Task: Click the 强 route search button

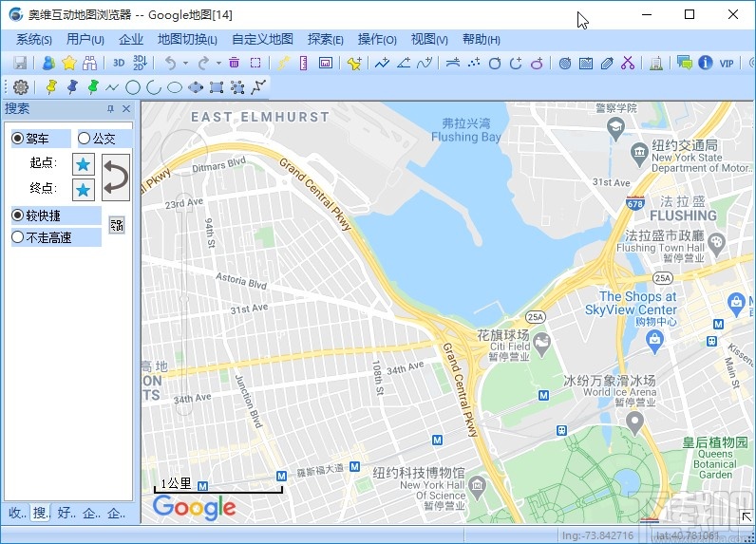Action: (x=117, y=225)
